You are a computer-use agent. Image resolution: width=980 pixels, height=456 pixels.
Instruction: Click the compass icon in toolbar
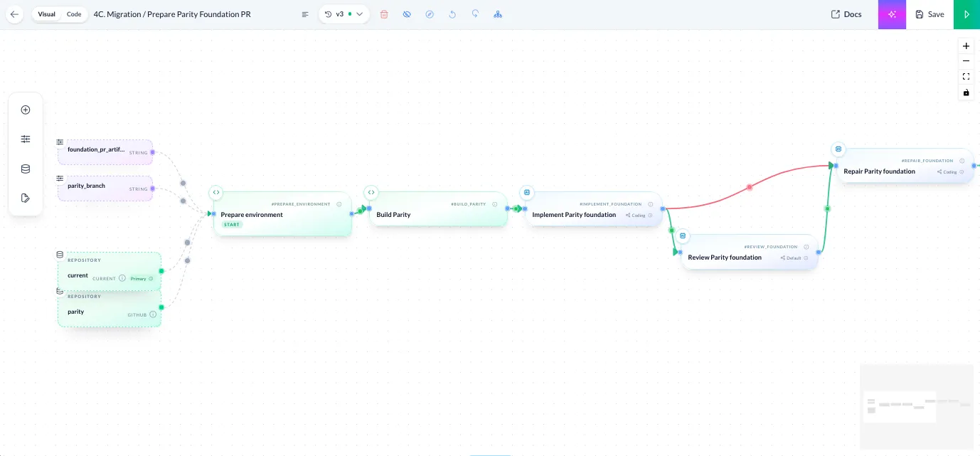click(x=430, y=14)
